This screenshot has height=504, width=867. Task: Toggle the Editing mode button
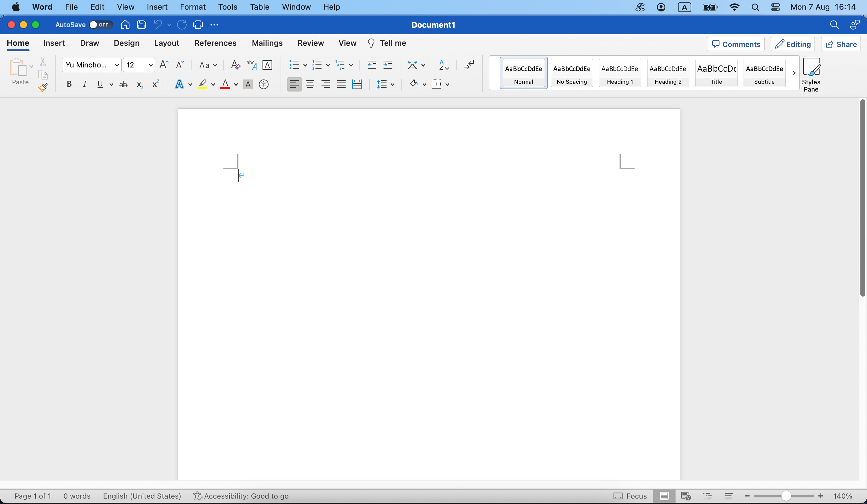point(793,44)
